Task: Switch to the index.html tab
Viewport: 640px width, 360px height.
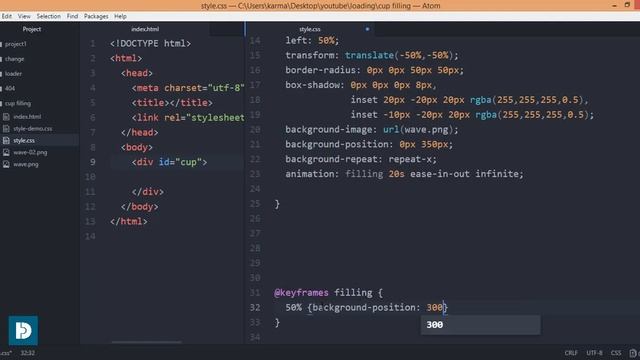Action: [145, 29]
